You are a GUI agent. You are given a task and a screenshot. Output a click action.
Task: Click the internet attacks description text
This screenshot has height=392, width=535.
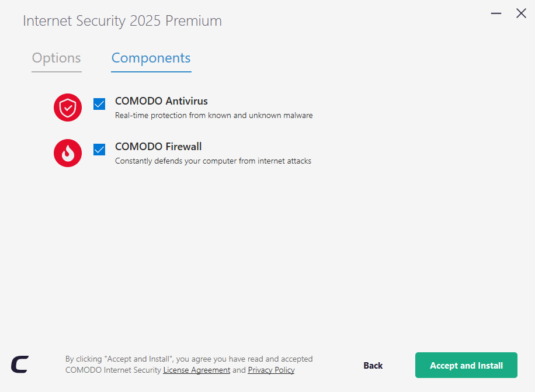213,161
